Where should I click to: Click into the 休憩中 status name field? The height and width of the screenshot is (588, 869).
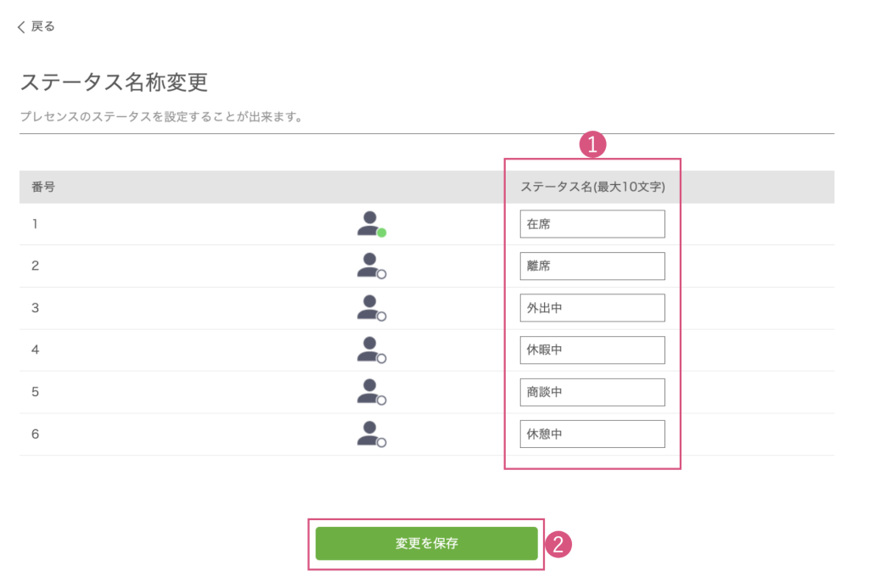click(591, 434)
